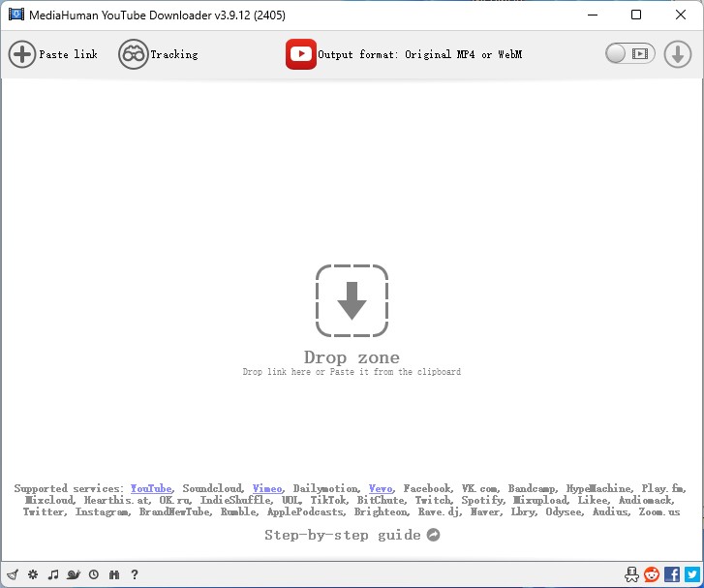Open Tracking via the binoculars icon

click(133, 54)
